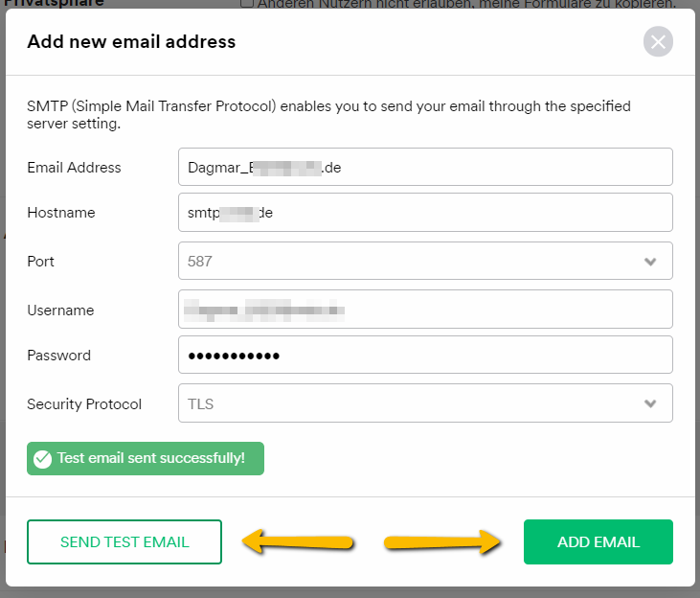This screenshot has width=700, height=598.
Task: Click the yellow arrow pointing to Add Email
Action: (x=442, y=542)
